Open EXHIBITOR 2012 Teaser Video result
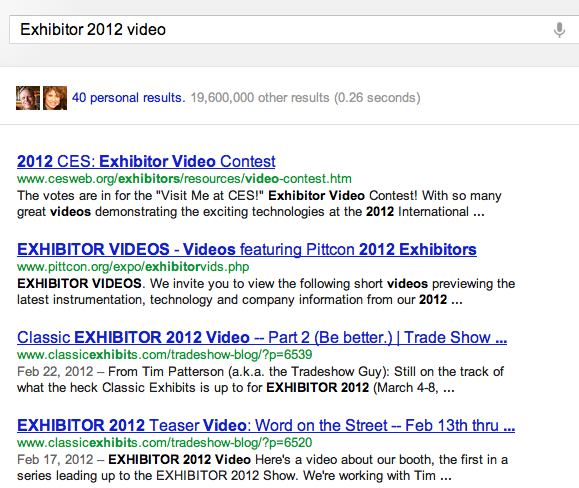 click(x=266, y=425)
